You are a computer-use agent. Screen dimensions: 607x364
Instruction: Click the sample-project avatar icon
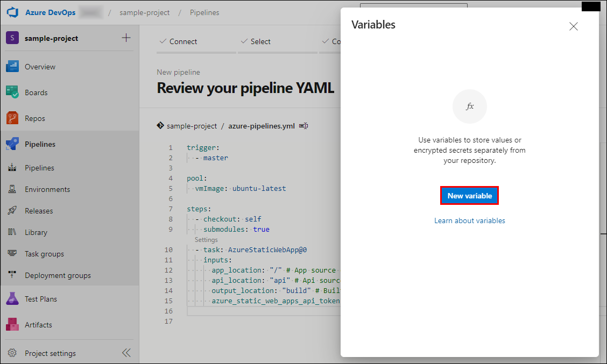(12, 38)
